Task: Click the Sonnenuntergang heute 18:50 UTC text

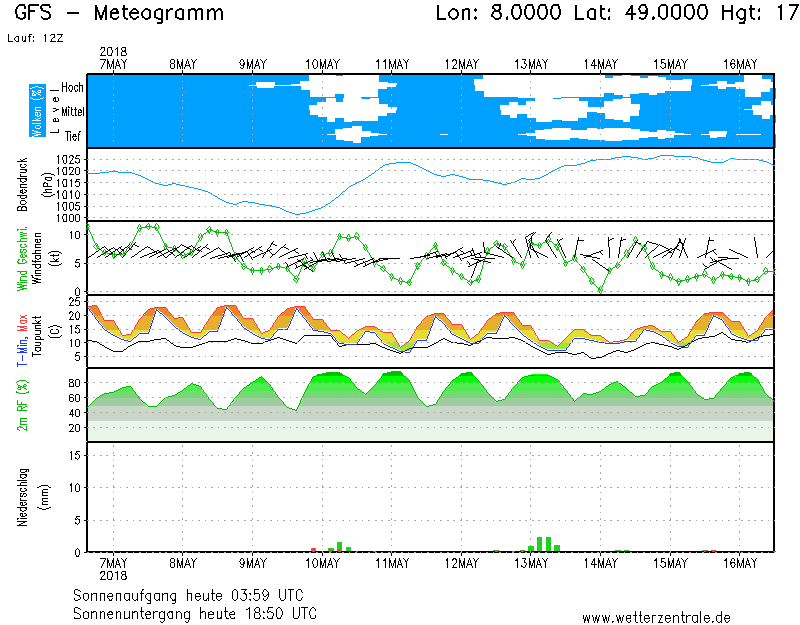Action: (195, 612)
